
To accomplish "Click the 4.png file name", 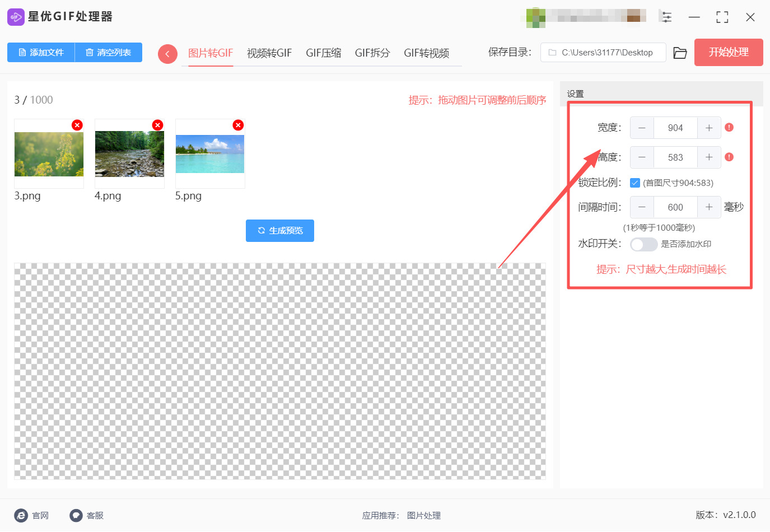I will [108, 196].
